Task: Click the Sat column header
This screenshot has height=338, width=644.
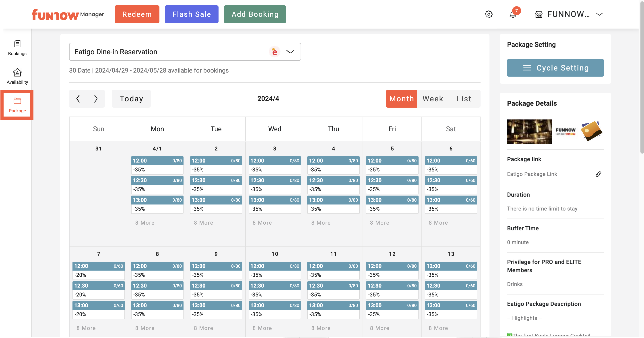Action: click(x=451, y=129)
